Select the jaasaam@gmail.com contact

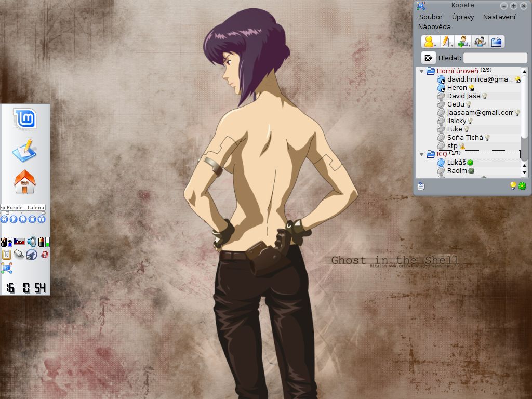pos(478,113)
